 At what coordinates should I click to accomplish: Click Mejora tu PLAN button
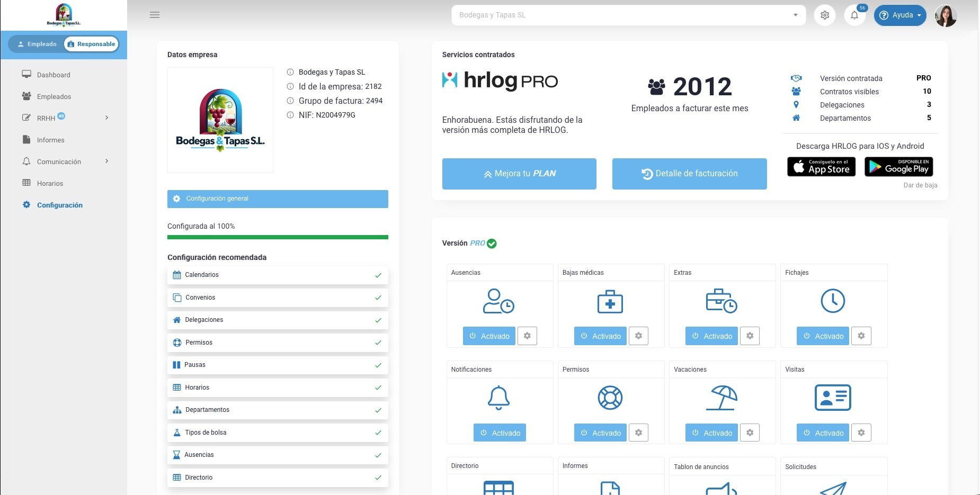(x=519, y=174)
